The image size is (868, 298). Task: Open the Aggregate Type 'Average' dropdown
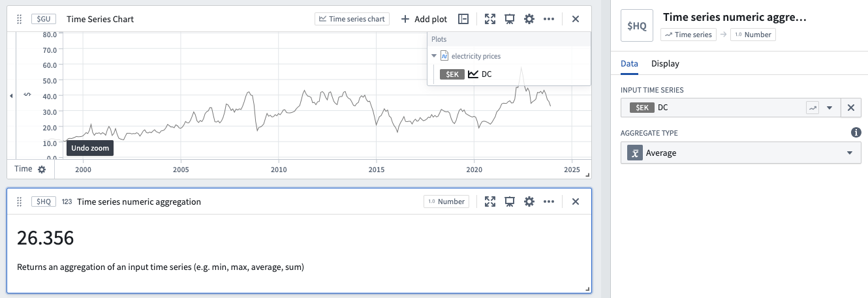pyautogui.click(x=741, y=153)
